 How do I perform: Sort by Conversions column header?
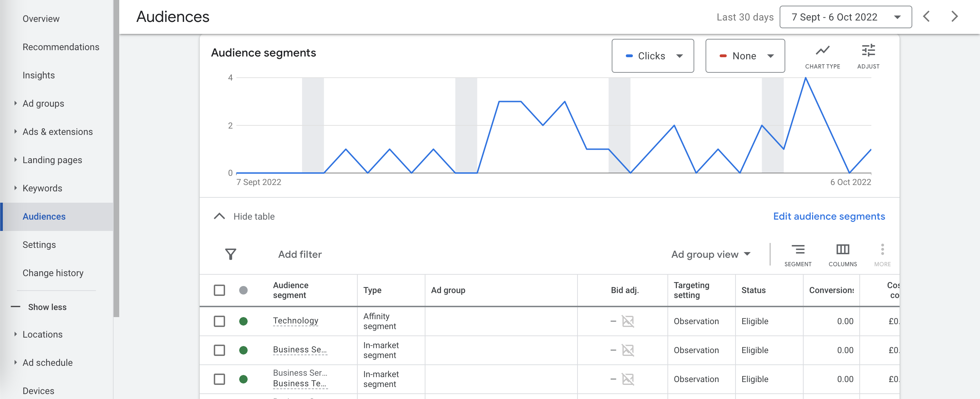(x=831, y=290)
